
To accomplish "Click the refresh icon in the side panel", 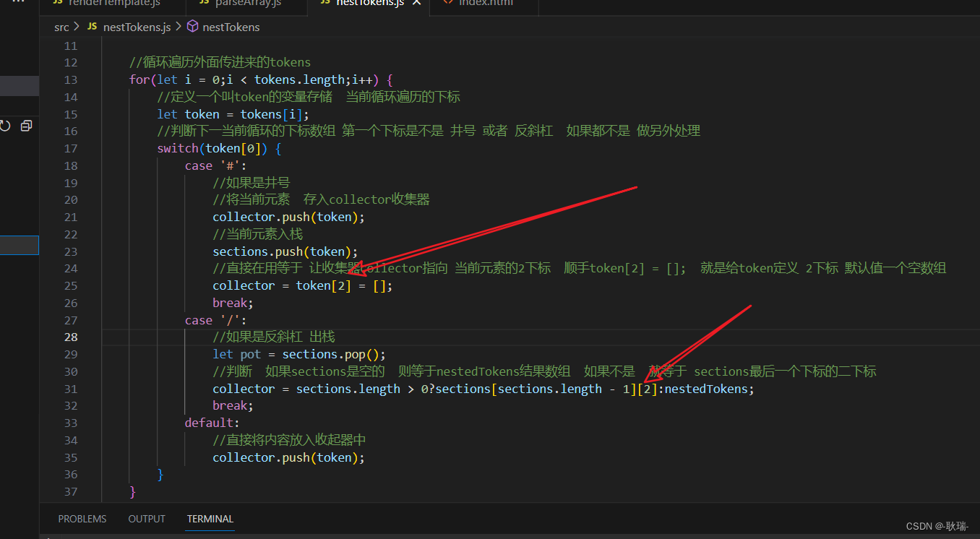I will [5, 126].
